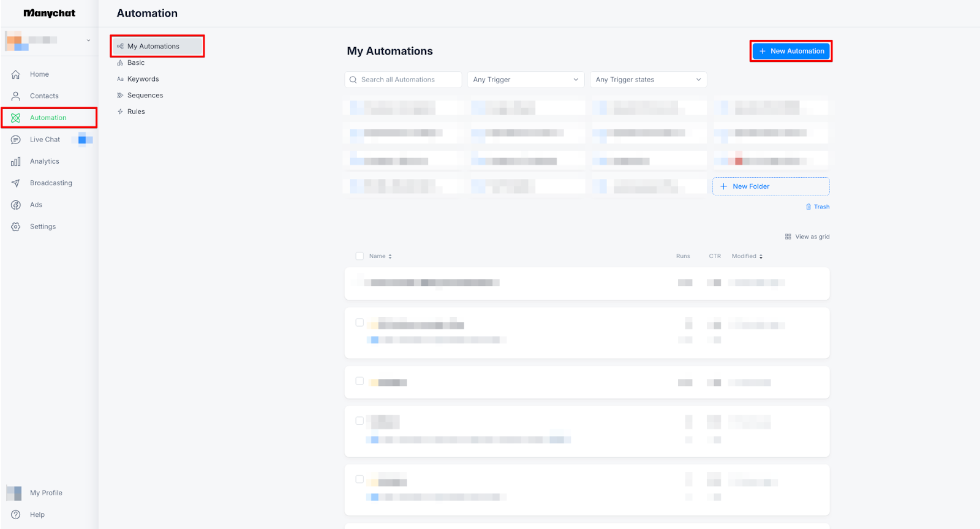The width and height of the screenshot is (980, 529).
Task: Click the Settings gear icon
Action: [x=16, y=227]
